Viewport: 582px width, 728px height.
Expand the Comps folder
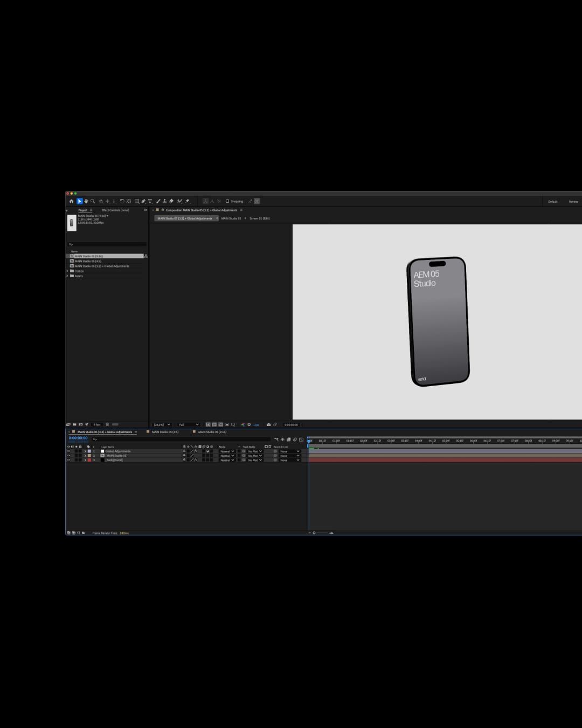point(67,271)
